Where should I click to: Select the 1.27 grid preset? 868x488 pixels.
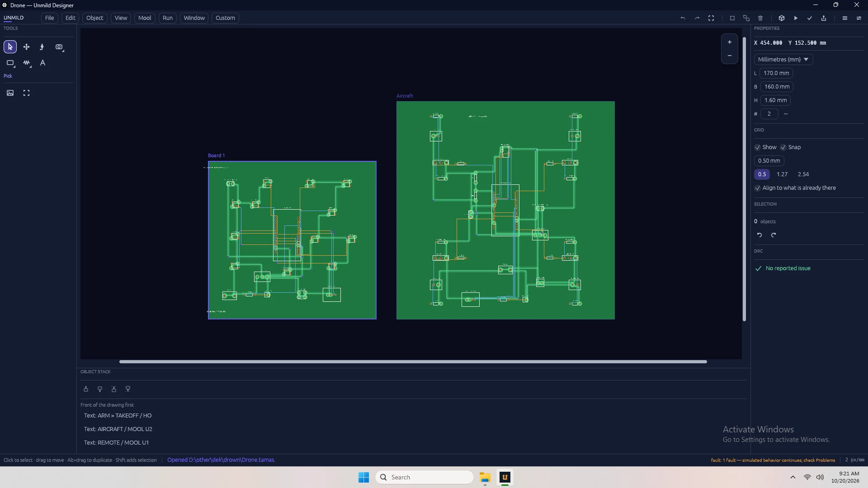[782, 174]
